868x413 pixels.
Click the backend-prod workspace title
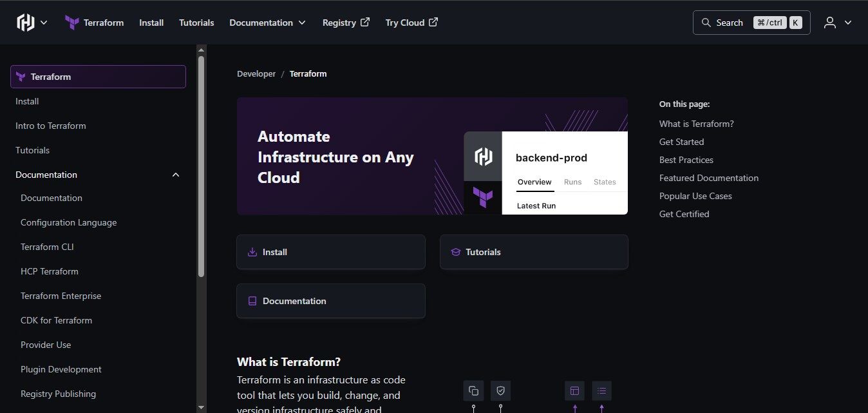551,158
